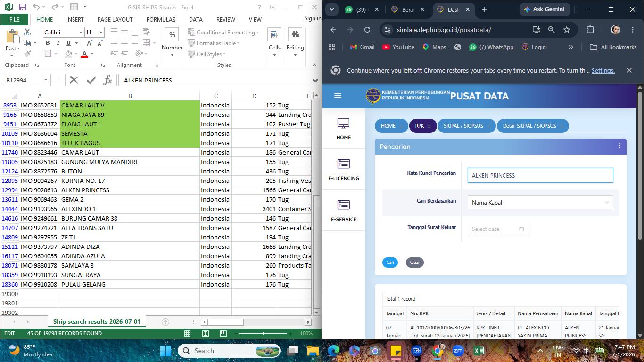Reload the Chrome page
This screenshot has height=362, width=644.
367,30
